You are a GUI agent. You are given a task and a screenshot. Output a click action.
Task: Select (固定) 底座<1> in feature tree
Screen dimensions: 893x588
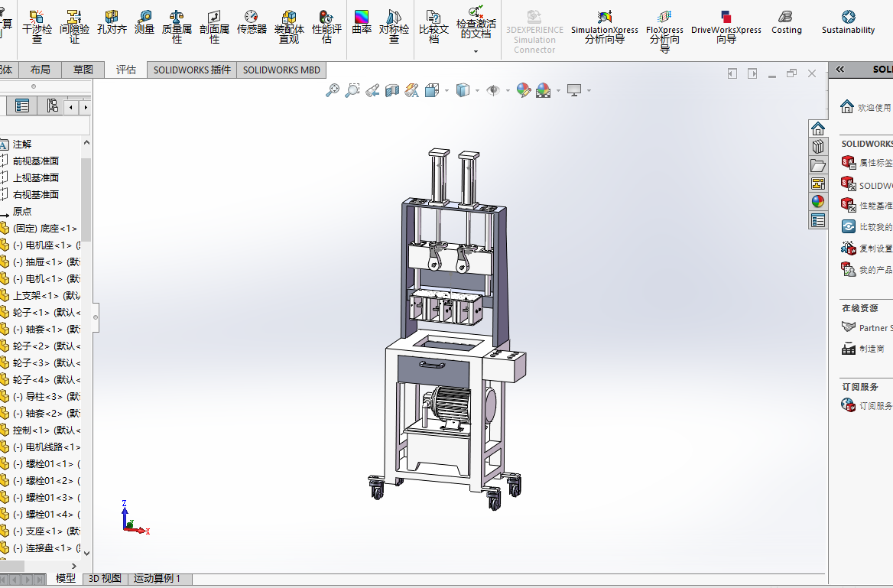click(x=44, y=229)
